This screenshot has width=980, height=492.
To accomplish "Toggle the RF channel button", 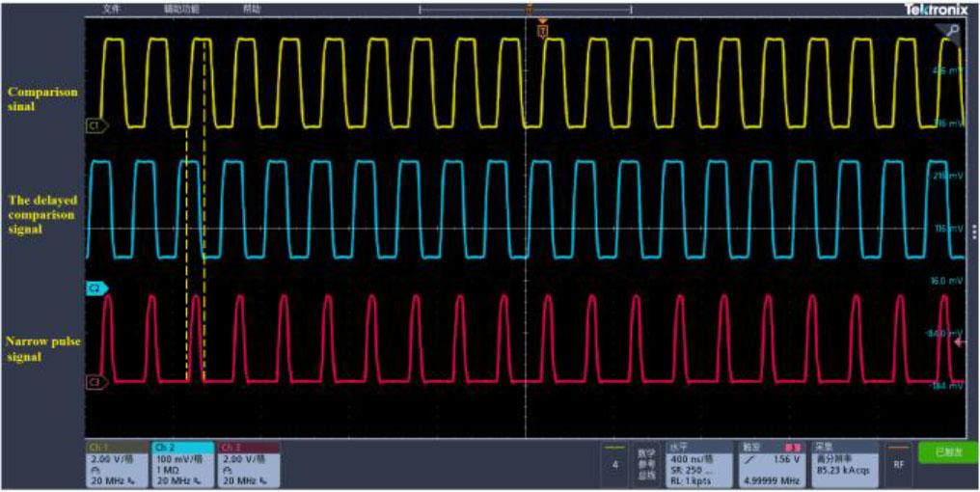I will [899, 465].
